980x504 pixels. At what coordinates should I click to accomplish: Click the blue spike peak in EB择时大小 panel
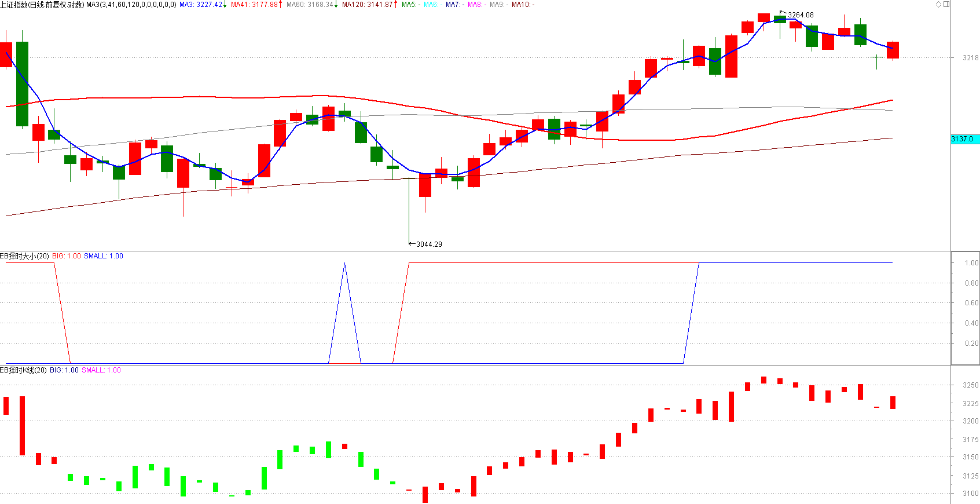[x=345, y=264]
